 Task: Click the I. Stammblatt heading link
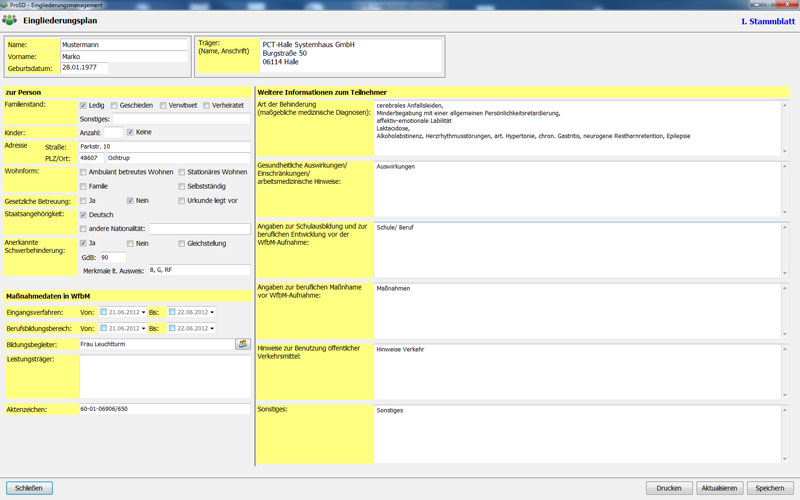[x=766, y=21]
